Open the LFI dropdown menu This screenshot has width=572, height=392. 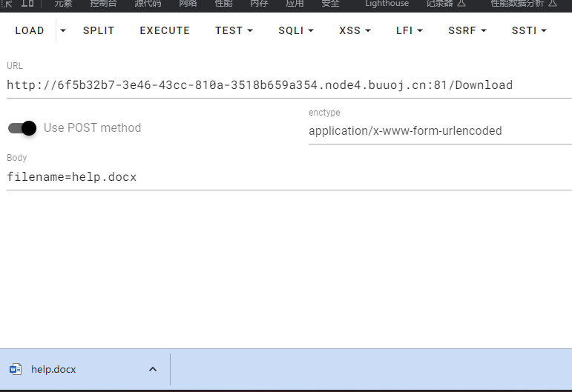410,30
